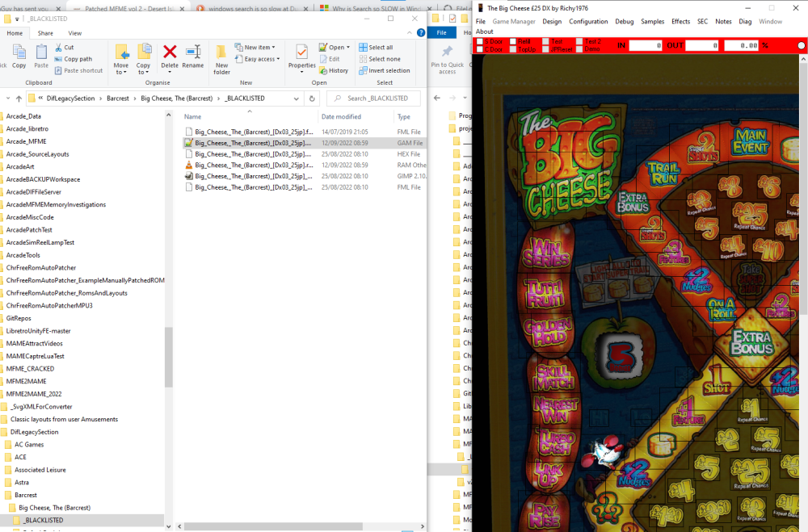Image resolution: width=808 pixels, height=532 pixels.
Task: Open the Delete dropdown arrow
Action: point(170,72)
